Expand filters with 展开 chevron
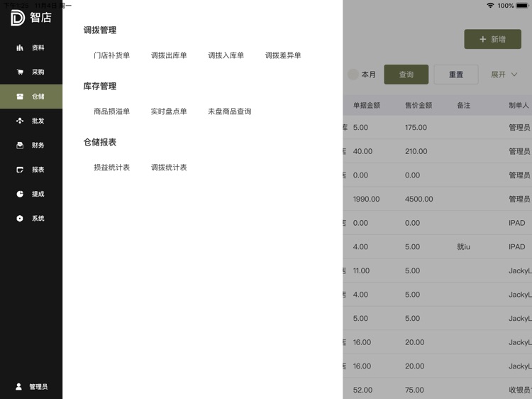 pos(514,75)
